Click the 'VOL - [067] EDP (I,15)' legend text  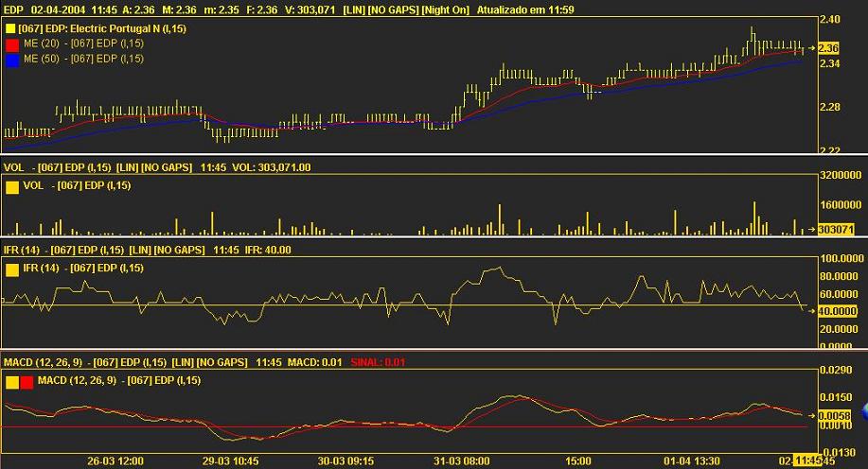point(77,185)
